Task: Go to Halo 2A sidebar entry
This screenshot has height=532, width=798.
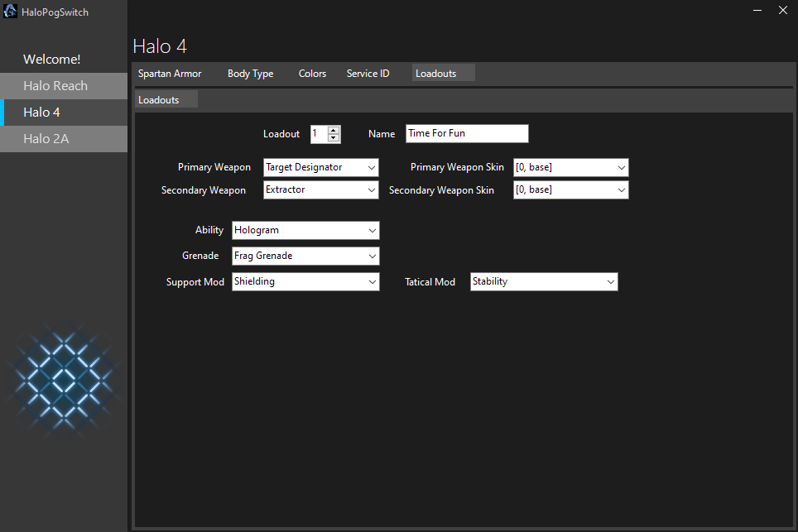Action: pos(64,138)
